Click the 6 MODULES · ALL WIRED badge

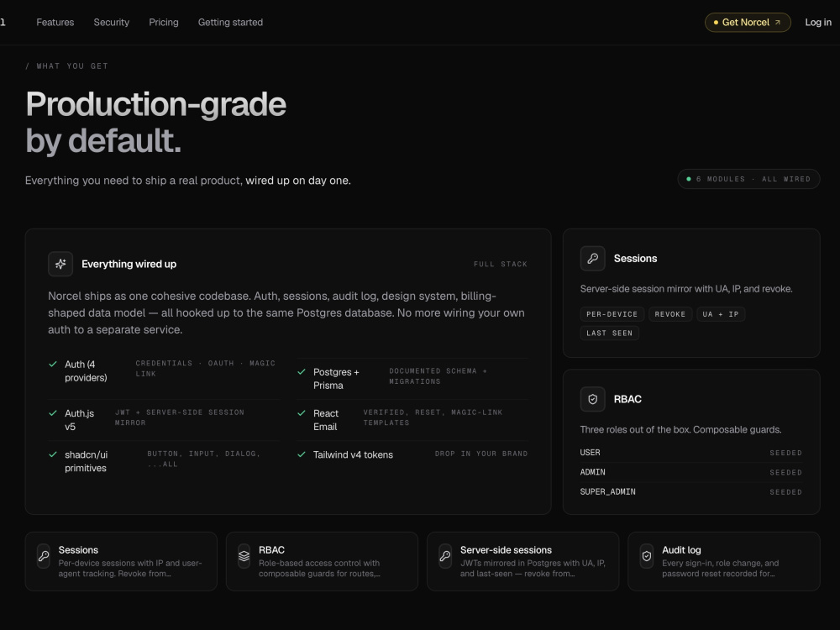(748, 179)
